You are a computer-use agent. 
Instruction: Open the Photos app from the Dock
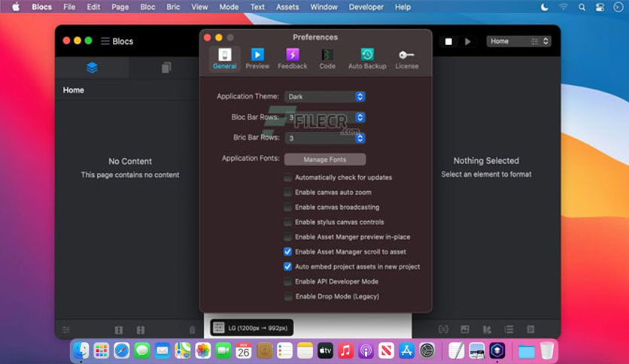tap(203, 350)
